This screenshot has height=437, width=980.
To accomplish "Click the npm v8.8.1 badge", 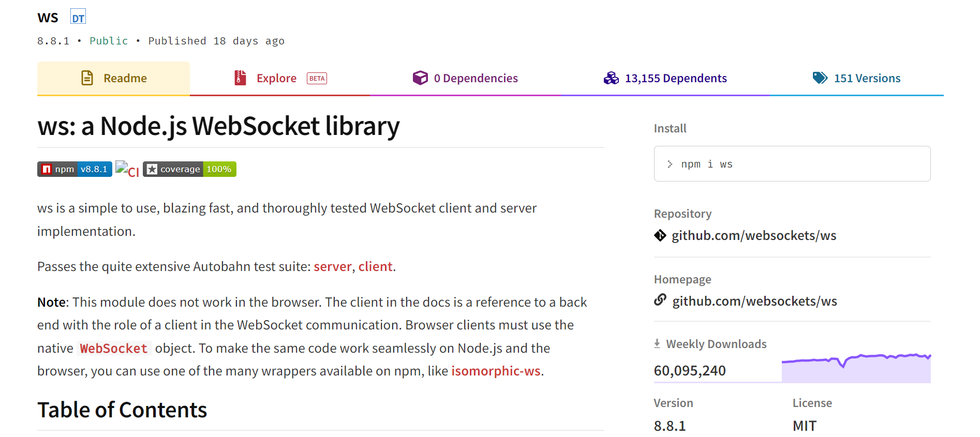I will point(75,169).
